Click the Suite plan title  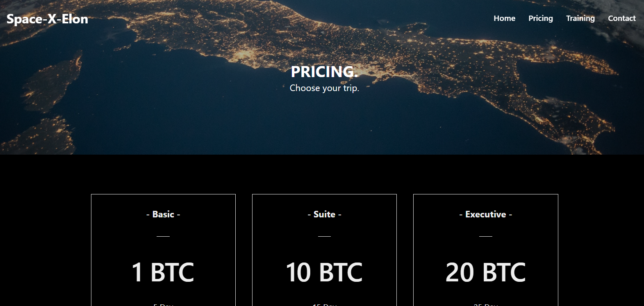324,214
